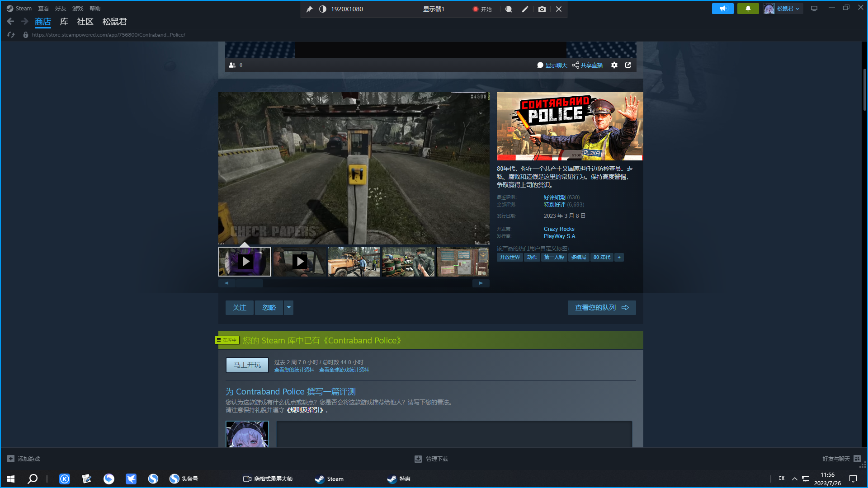
Task: Open 查看您的队列 discovery queue
Action: [602, 308]
